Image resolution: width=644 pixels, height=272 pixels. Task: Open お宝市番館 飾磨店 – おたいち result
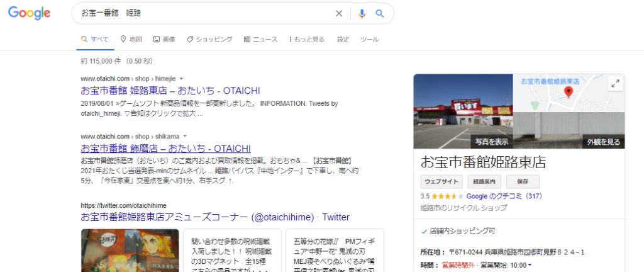pyautogui.click(x=166, y=149)
